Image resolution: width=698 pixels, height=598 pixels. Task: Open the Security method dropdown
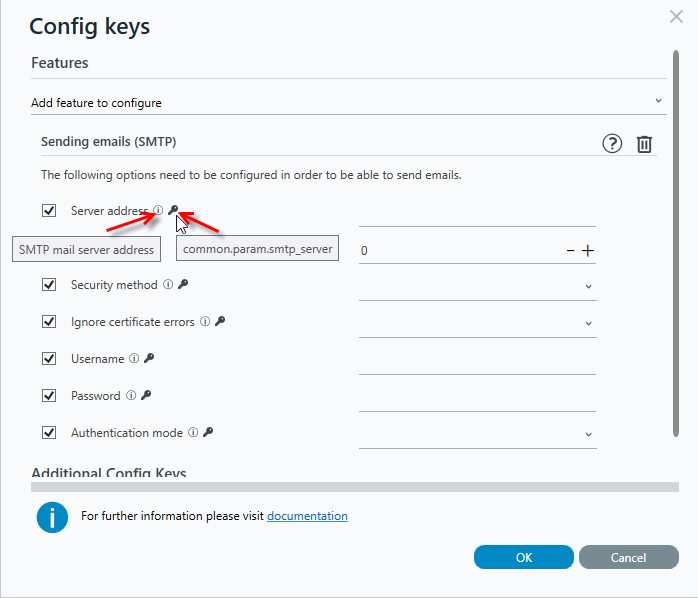click(477, 286)
